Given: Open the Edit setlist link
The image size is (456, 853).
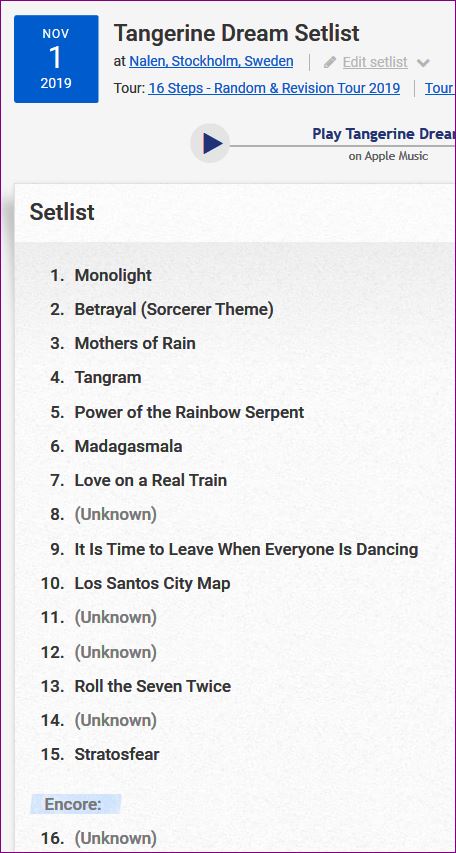Looking at the screenshot, I should tap(375, 62).
